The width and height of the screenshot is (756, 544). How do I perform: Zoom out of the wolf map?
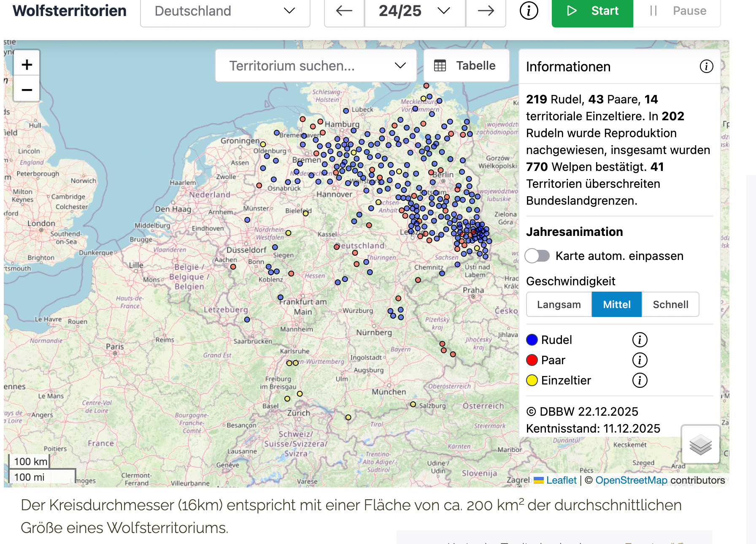pyautogui.click(x=27, y=89)
